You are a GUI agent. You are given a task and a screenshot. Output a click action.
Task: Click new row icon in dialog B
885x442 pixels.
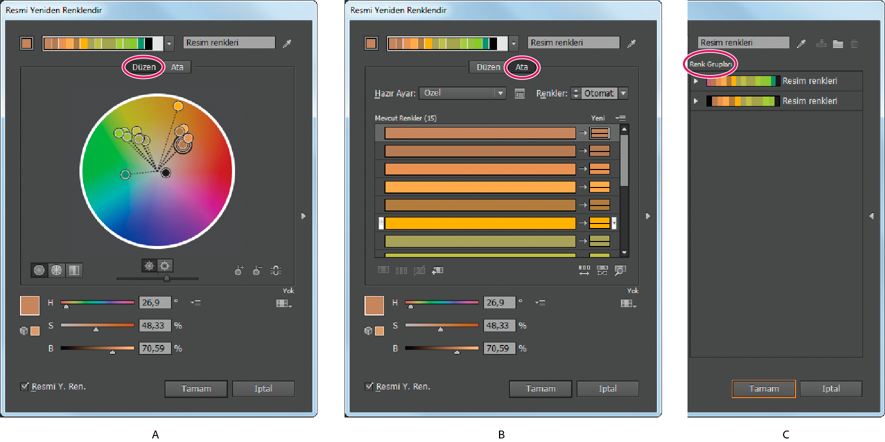[x=437, y=270]
